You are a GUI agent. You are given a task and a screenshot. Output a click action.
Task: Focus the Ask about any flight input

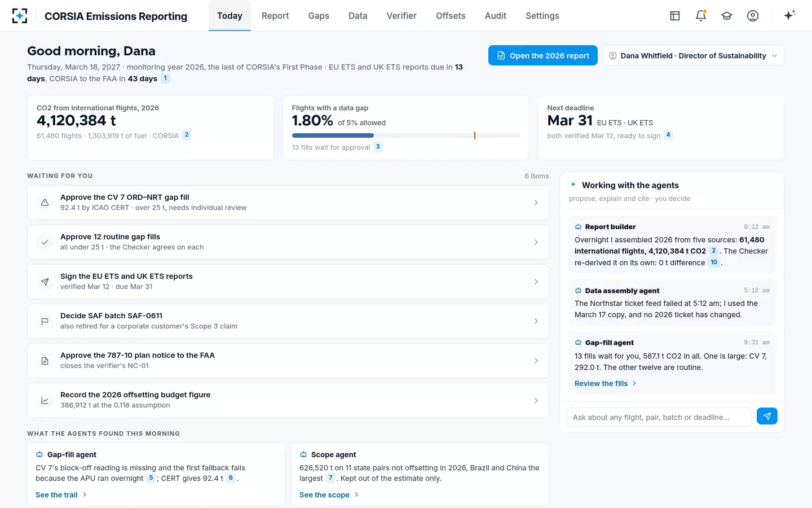click(659, 417)
